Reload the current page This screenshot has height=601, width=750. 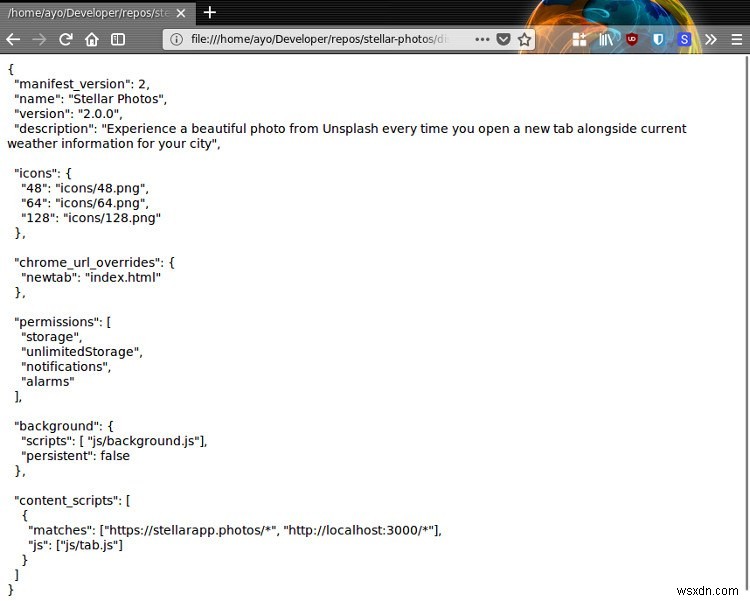(x=66, y=39)
